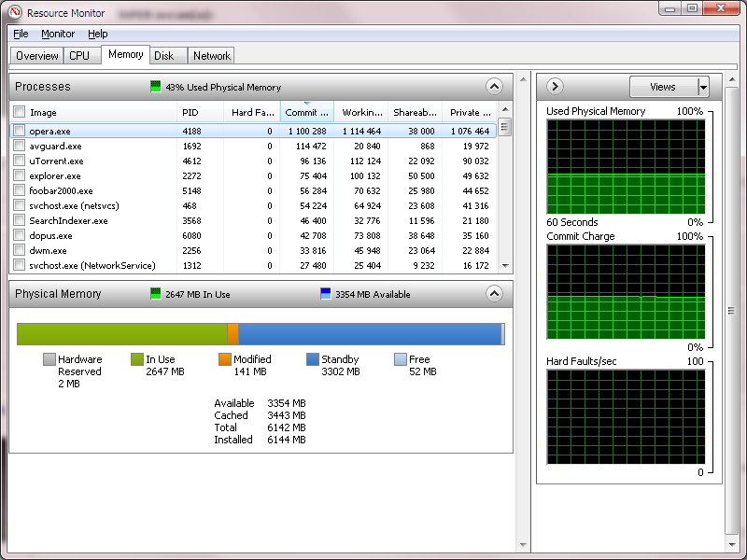This screenshot has height=560, width=747.
Task: Click the Commit Charge graph
Action: pyautogui.click(x=626, y=292)
